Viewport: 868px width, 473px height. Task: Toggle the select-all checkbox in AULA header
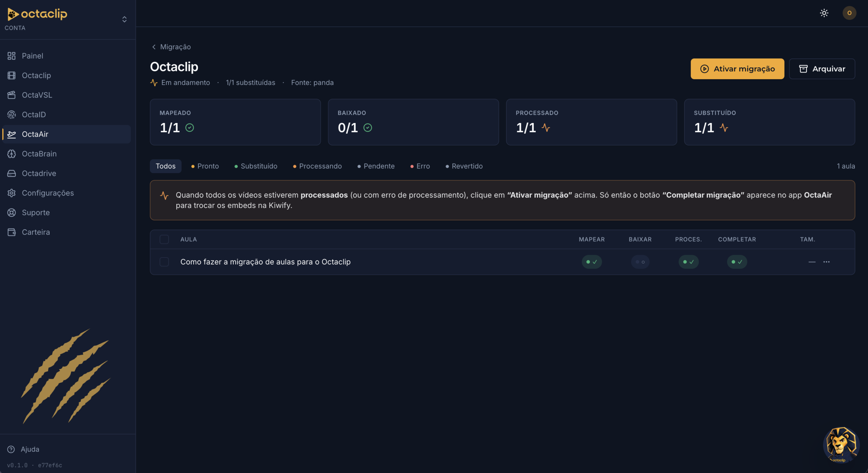pos(164,240)
